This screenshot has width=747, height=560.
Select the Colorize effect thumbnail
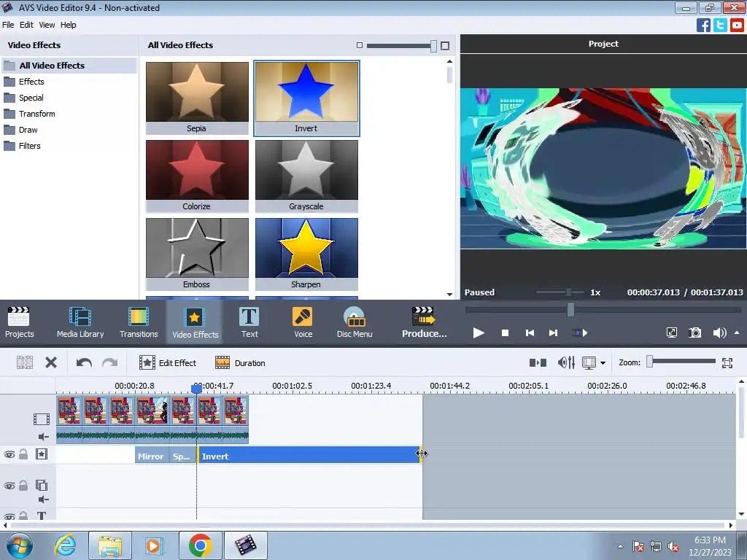pyautogui.click(x=197, y=176)
